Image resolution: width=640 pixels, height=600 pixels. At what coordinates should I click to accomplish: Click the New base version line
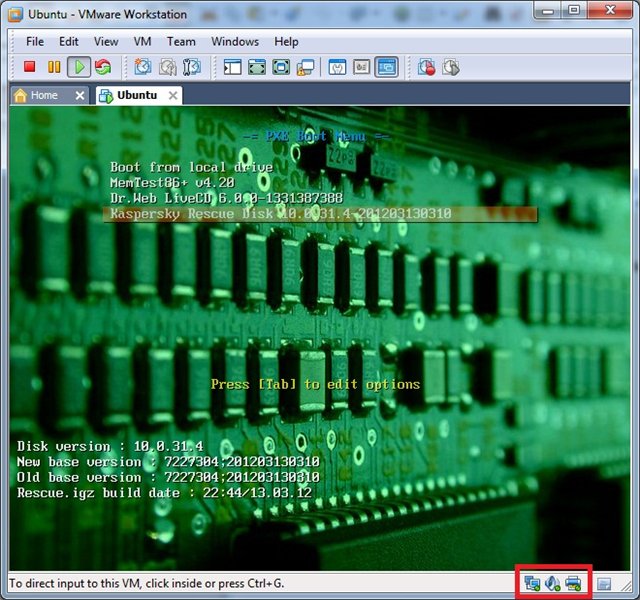coord(168,462)
